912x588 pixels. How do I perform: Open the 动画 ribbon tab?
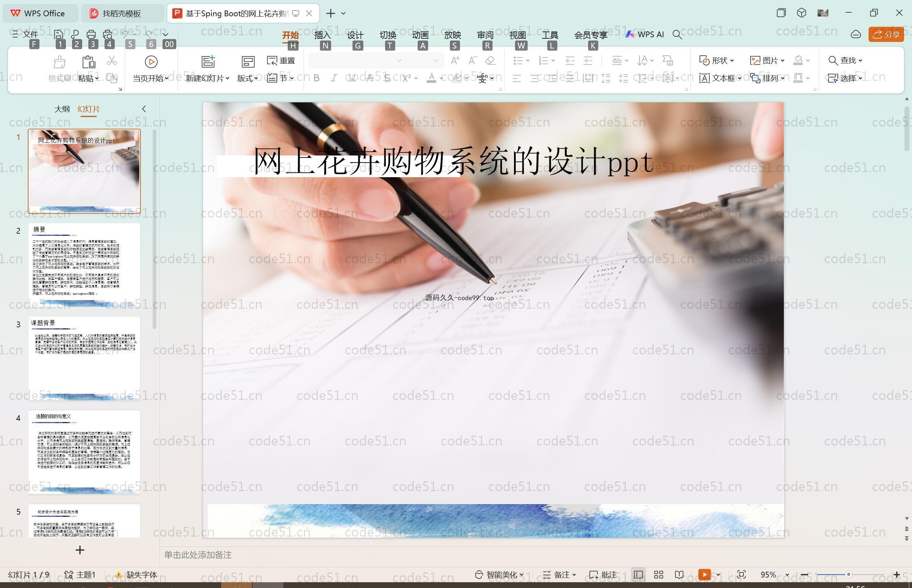420,35
